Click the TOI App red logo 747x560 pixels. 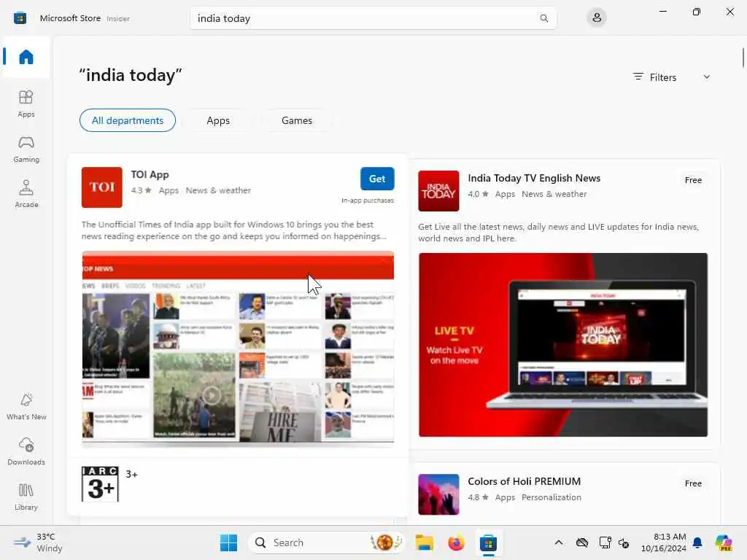pos(102,187)
